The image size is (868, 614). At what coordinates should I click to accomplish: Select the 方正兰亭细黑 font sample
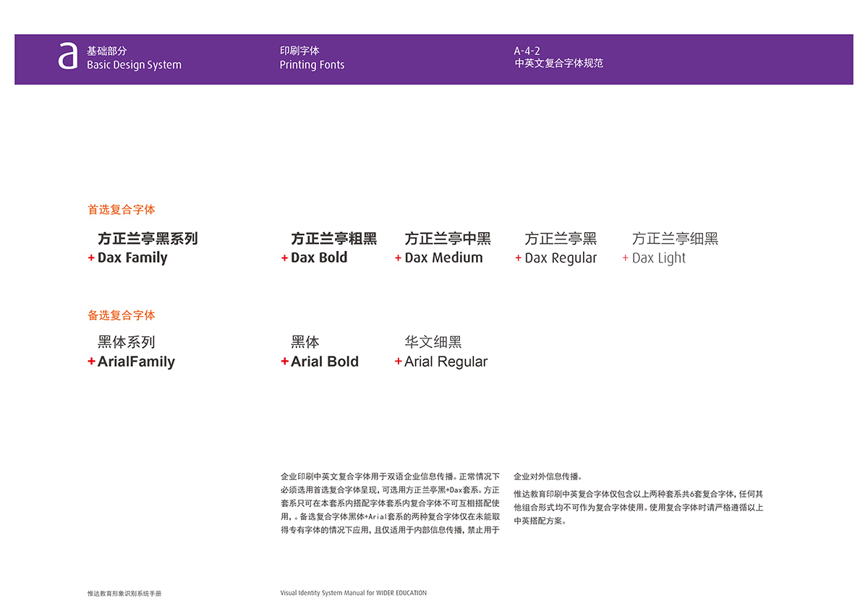[675, 239]
